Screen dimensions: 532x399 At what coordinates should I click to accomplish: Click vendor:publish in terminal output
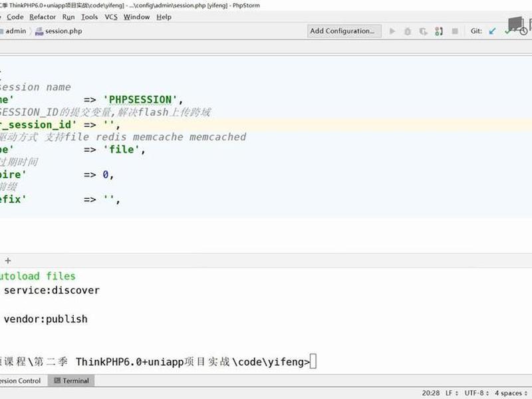(45, 319)
